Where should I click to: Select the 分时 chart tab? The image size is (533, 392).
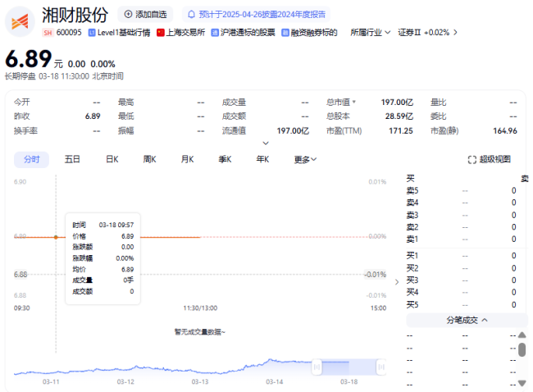pos(32,159)
